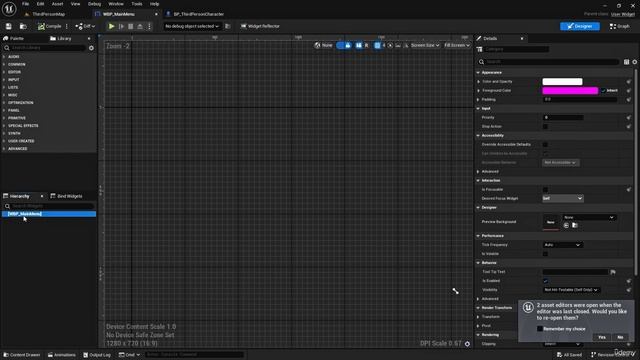This screenshot has height=360, width=640.
Task: Open the Content Drawer
Action: [21, 355]
